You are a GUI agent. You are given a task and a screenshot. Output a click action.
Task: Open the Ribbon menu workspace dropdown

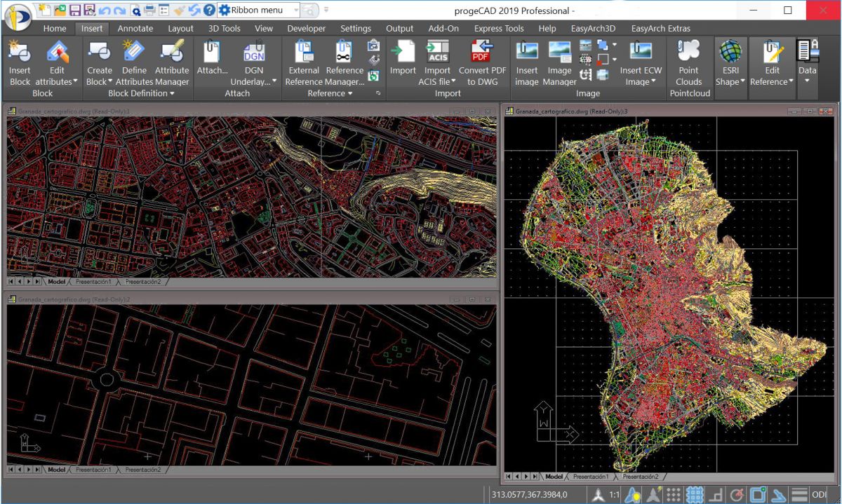pyautogui.click(x=296, y=11)
